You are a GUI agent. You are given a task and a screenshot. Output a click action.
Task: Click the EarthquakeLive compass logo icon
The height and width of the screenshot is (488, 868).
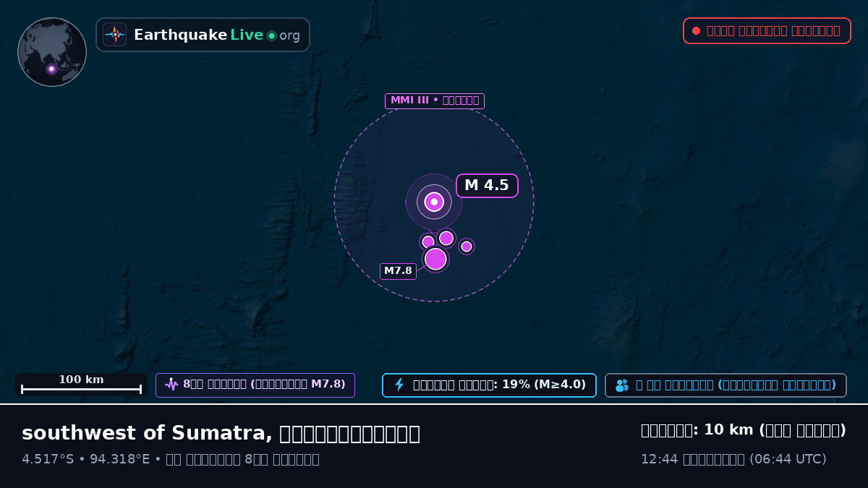(x=114, y=35)
